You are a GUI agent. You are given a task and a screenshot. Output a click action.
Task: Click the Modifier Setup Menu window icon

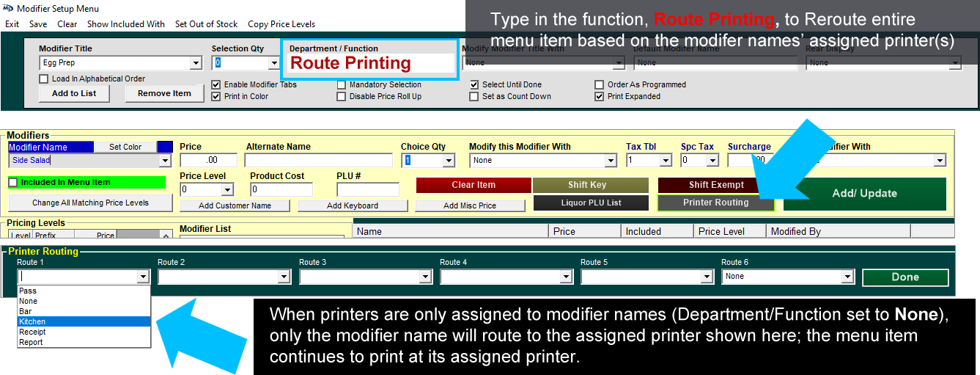[7, 8]
